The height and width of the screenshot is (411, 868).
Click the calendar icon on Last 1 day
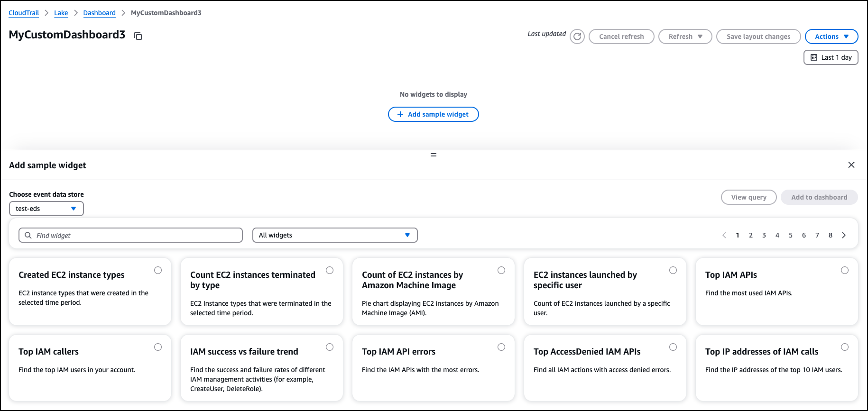tap(814, 57)
